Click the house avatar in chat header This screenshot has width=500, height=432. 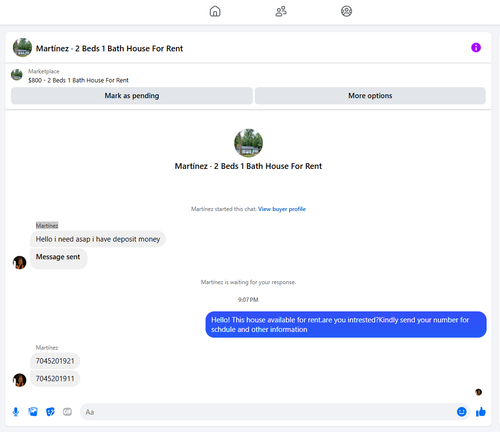[x=22, y=48]
